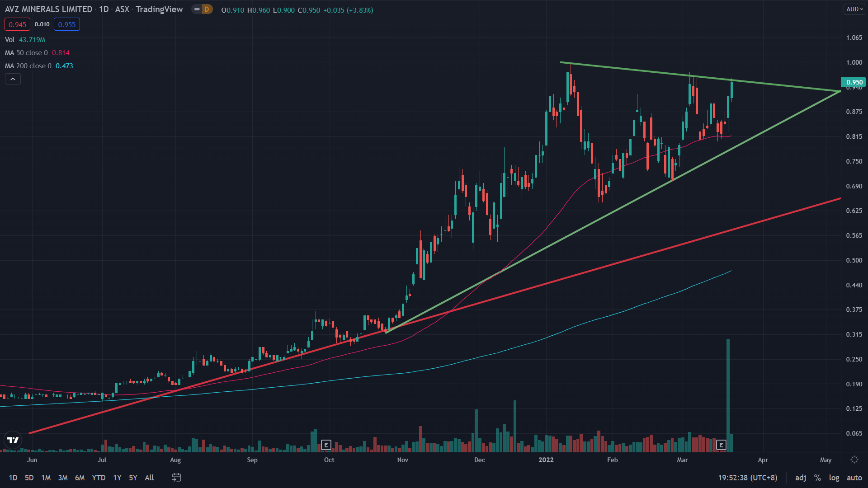Click the current price label 0.950 on axis
This screenshot has height=488, width=868.
coord(854,82)
